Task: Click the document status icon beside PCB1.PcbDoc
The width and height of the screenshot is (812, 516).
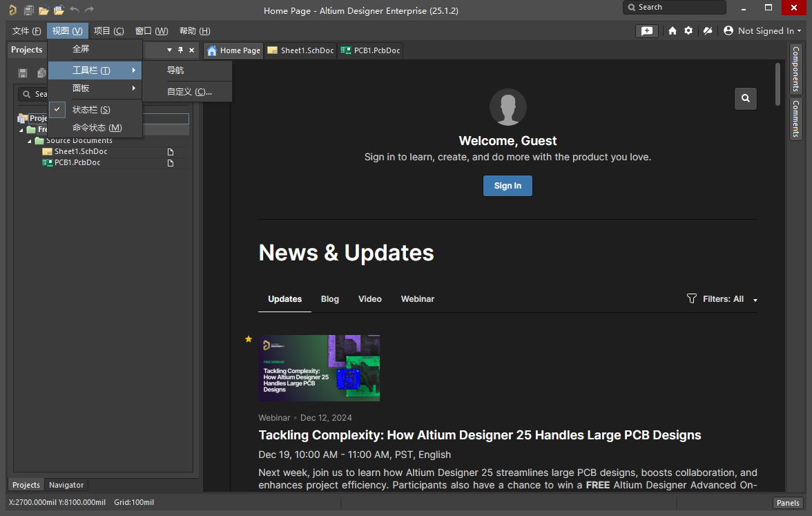Action: click(171, 163)
